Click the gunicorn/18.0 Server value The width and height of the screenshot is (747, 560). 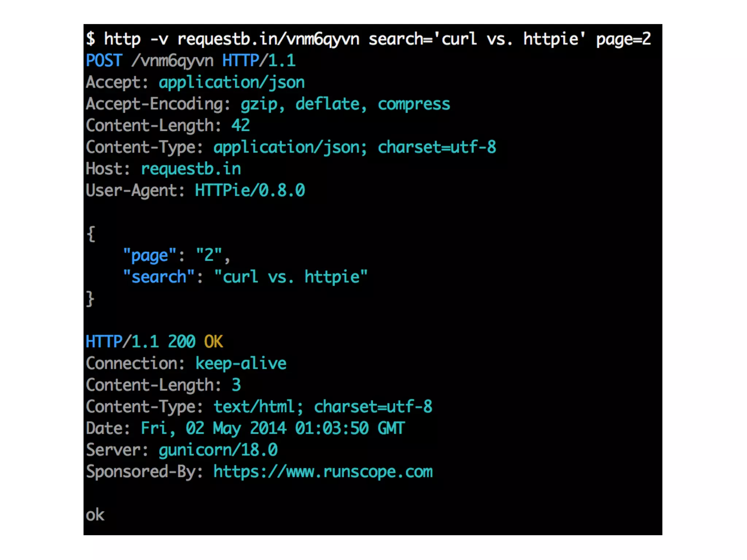[x=218, y=450]
